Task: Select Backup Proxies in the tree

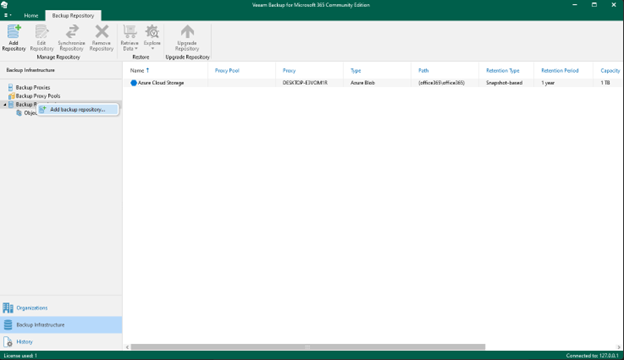Action: click(33, 87)
